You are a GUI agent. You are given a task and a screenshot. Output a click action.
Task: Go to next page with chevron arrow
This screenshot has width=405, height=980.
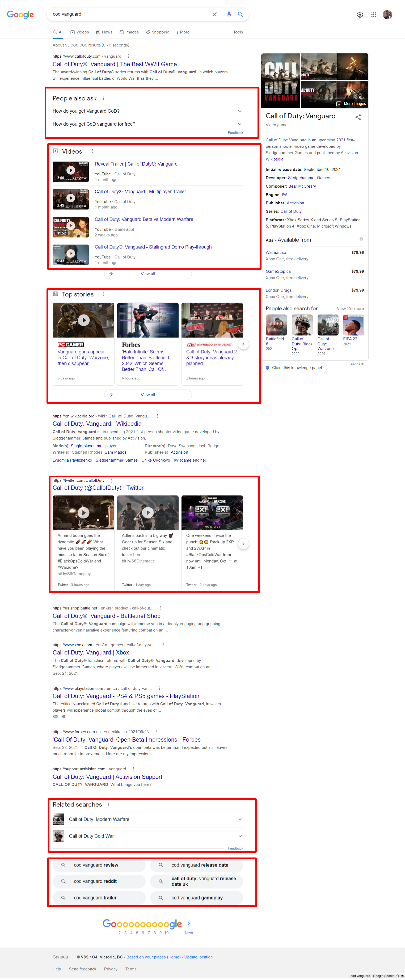[189, 924]
